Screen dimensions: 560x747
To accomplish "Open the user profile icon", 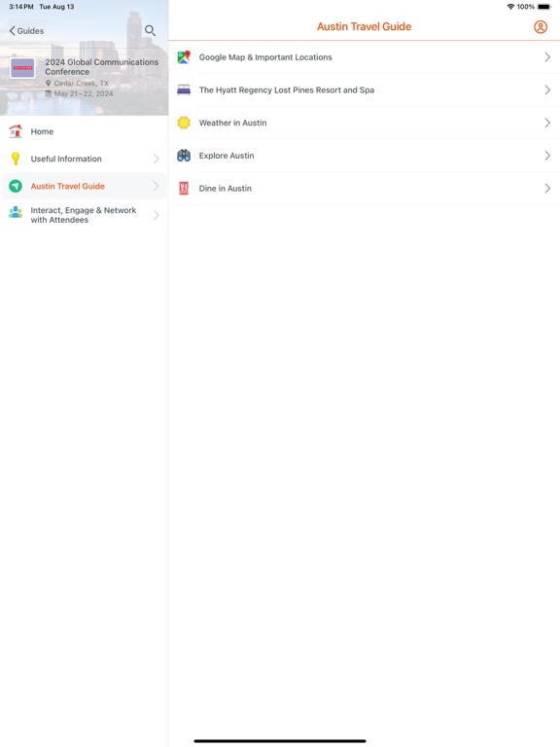I will pos(541,26).
